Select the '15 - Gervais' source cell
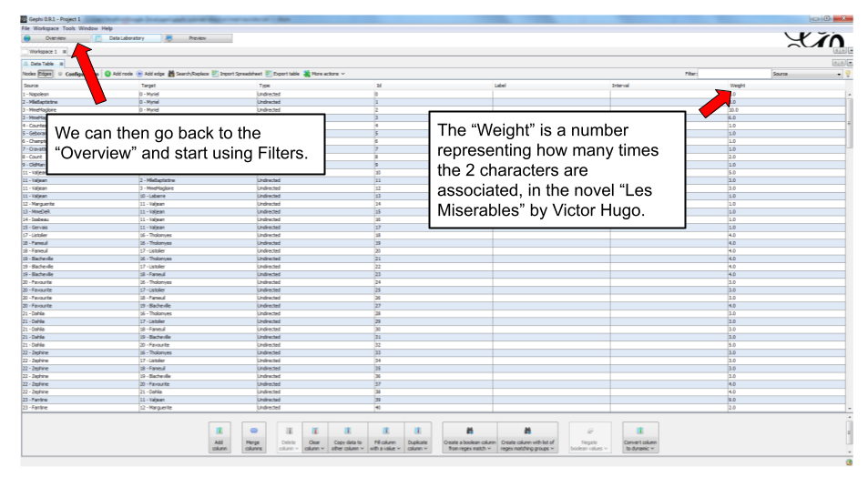This screenshot has height=477, width=868. pos(80,228)
